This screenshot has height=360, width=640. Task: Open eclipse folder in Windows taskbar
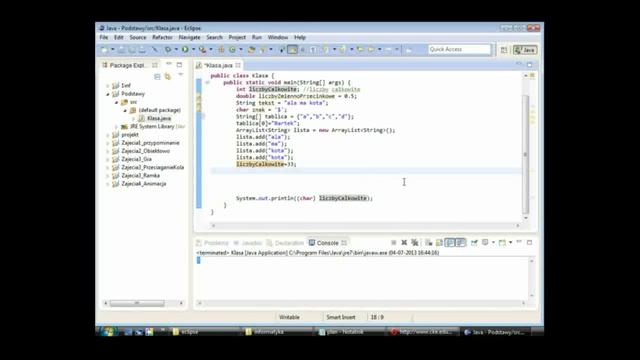tap(203, 332)
